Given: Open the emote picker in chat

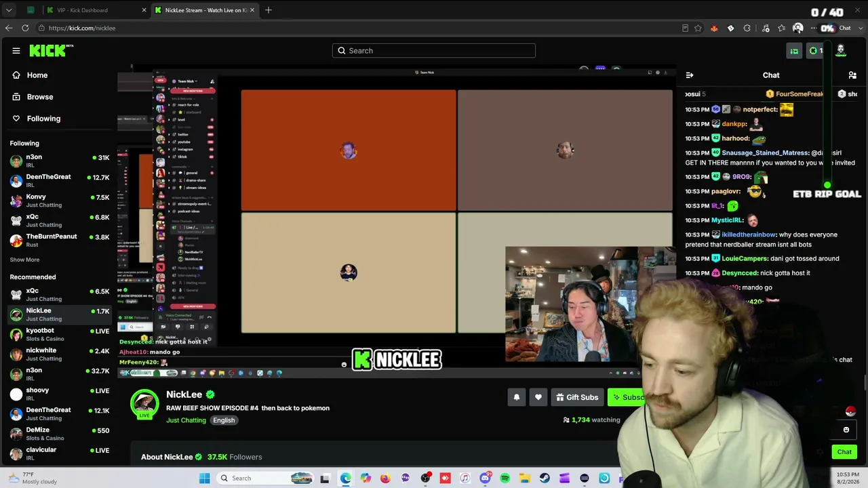Looking at the screenshot, I should tap(846, 430).
